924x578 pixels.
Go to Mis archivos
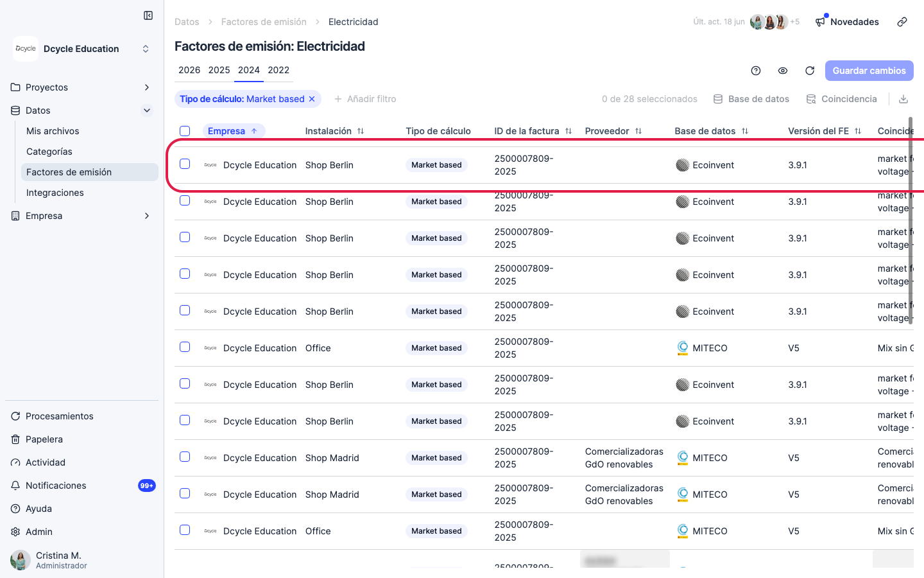[x=53, y=131]
